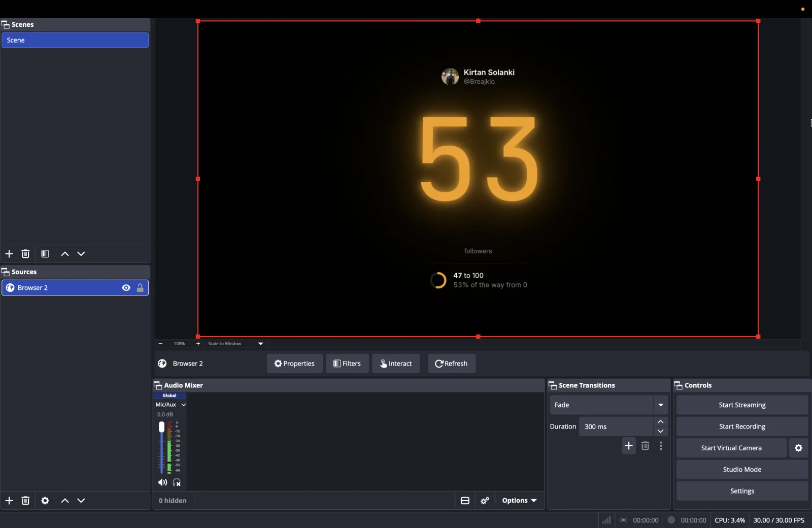This screenshot has height=528, width=812.
Task: Open Settings from Controls panel
Action: (742, 491)
